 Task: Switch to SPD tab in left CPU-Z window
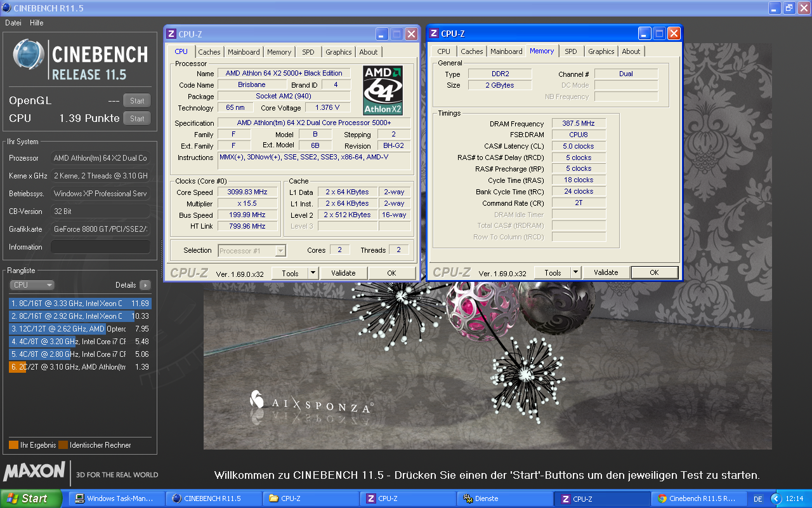click(308, 52)
